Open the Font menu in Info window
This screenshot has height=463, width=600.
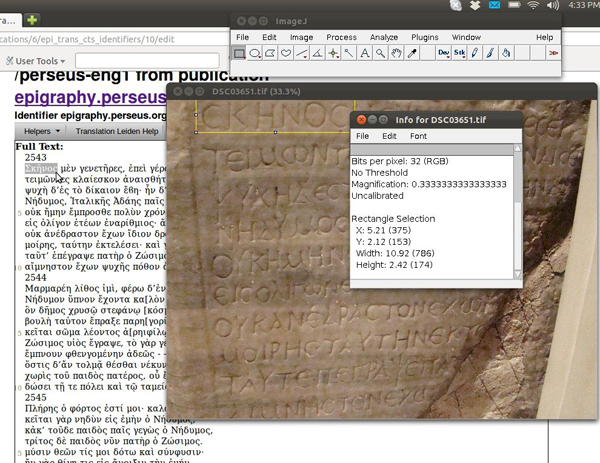[418, 135]
